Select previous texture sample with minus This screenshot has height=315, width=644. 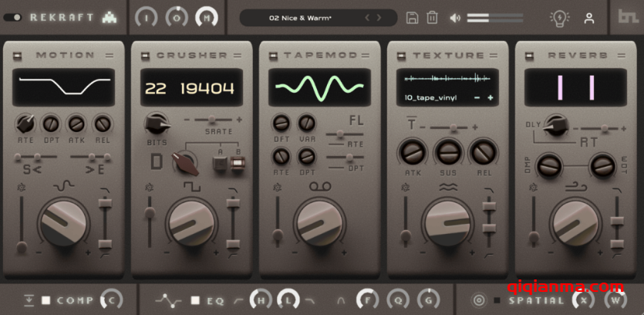click(477, 98)
